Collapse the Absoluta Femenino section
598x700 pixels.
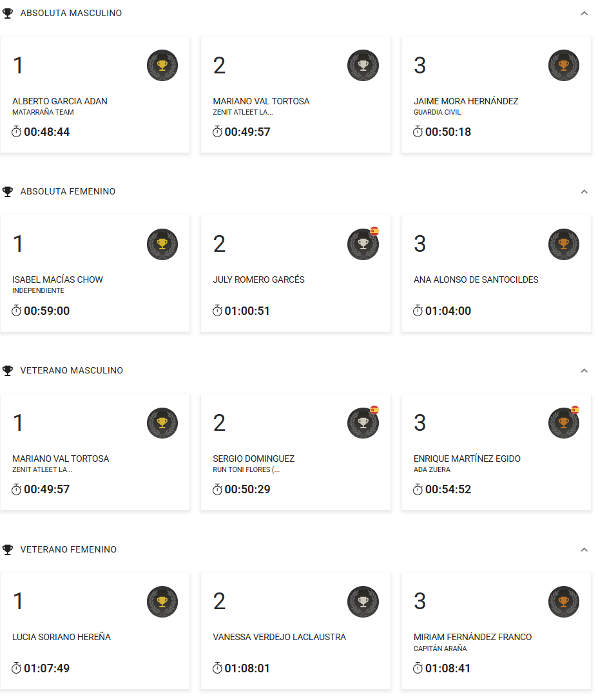tap(584, 192)
